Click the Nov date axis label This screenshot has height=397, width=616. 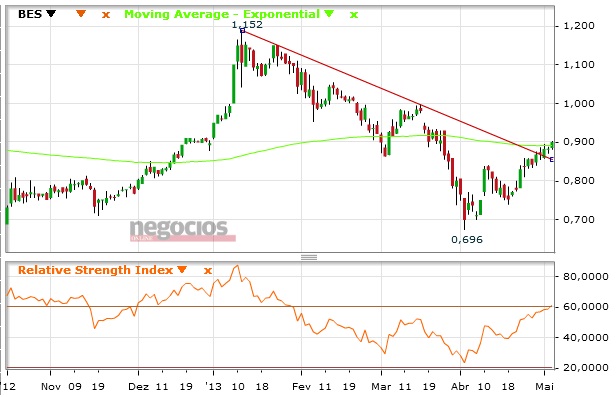click(51, 387)
